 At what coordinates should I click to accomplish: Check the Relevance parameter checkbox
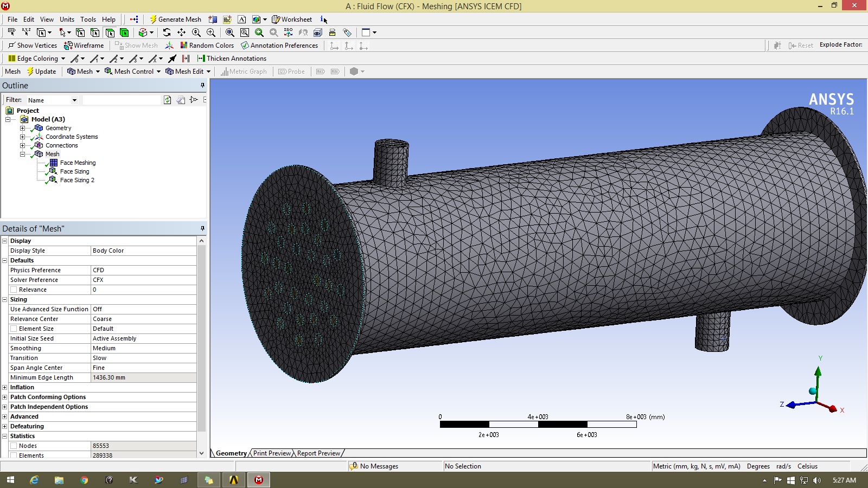14,290
